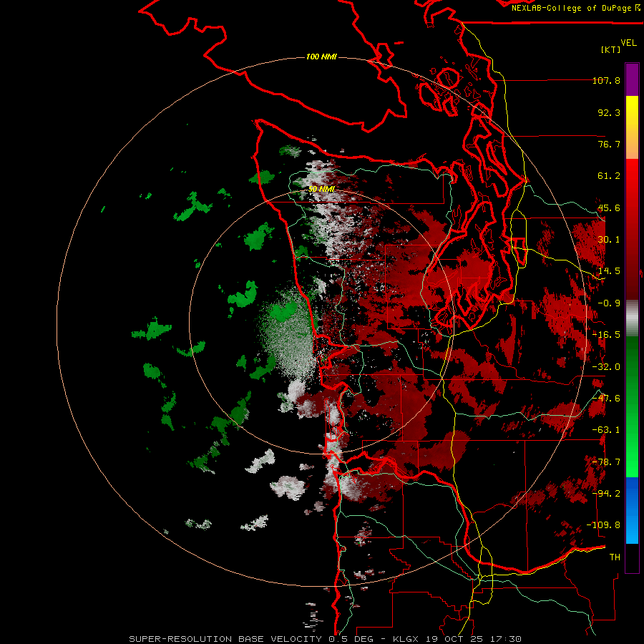Select the -109.8 legend value
Viewport: 644px width, 644px height.
tap(603, 525)
